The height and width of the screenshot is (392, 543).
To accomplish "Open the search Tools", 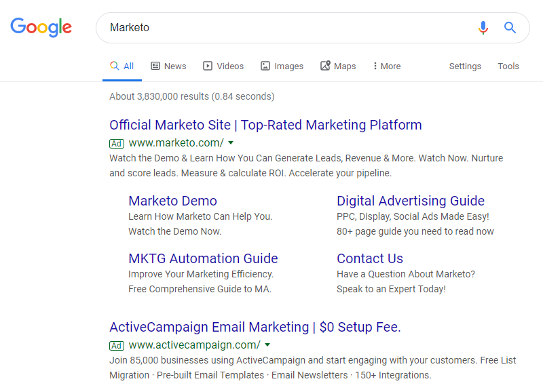I will [x=508, y=66].
